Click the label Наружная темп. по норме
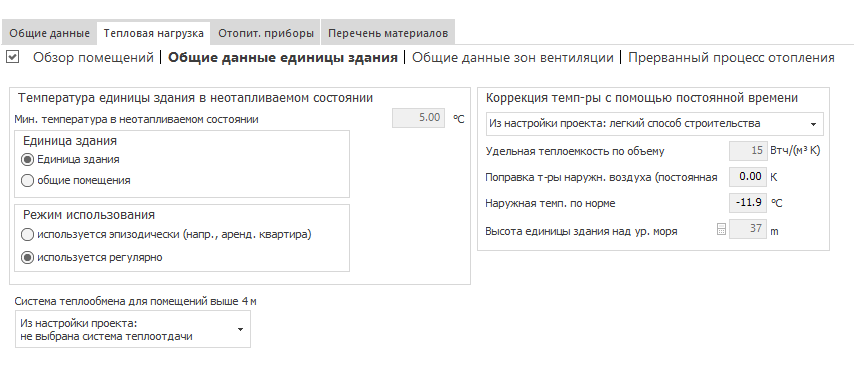This screenshot has height=382, width=854. pos(550,203)
